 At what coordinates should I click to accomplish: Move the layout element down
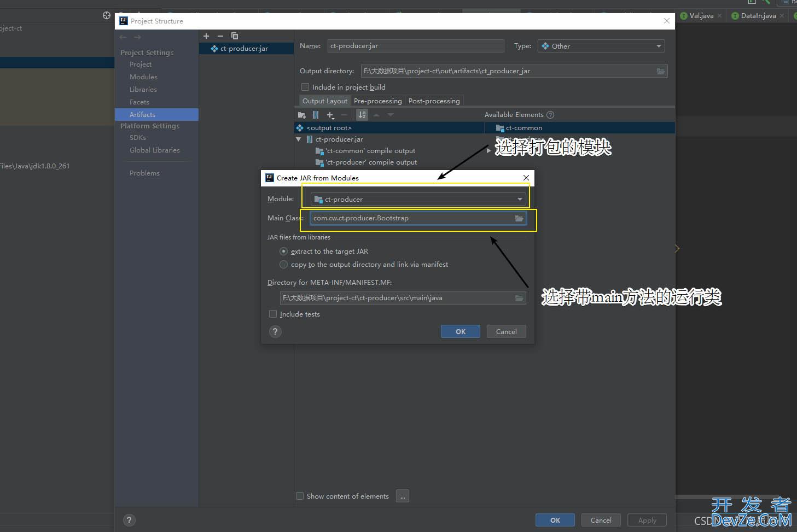391,115
